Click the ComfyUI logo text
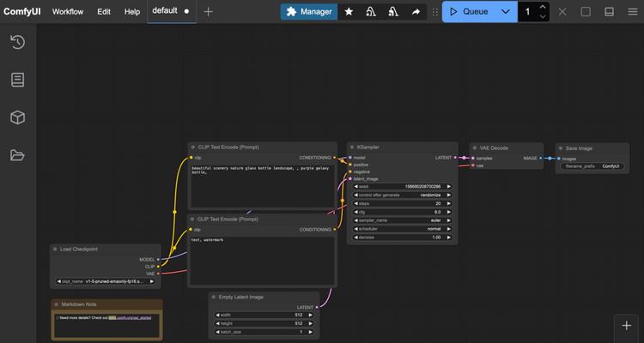Viewport: 644px width, 343px height. click(x=22, y=11)
